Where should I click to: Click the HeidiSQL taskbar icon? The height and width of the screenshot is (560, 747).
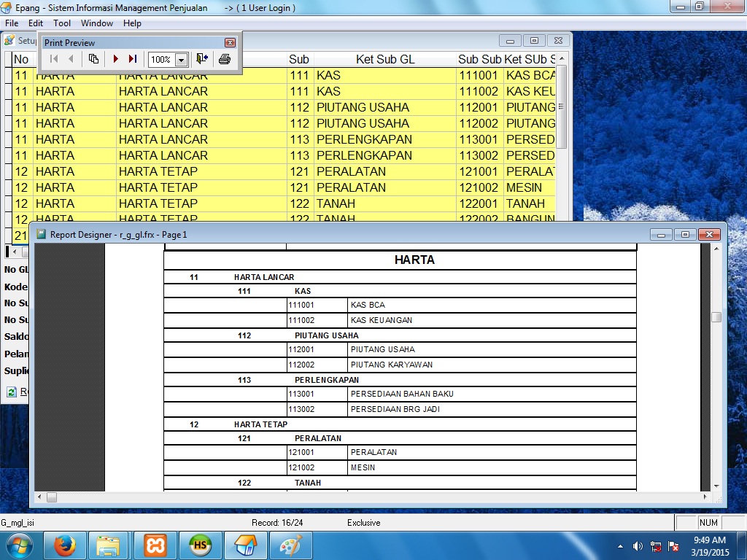[x=200, y=545]
